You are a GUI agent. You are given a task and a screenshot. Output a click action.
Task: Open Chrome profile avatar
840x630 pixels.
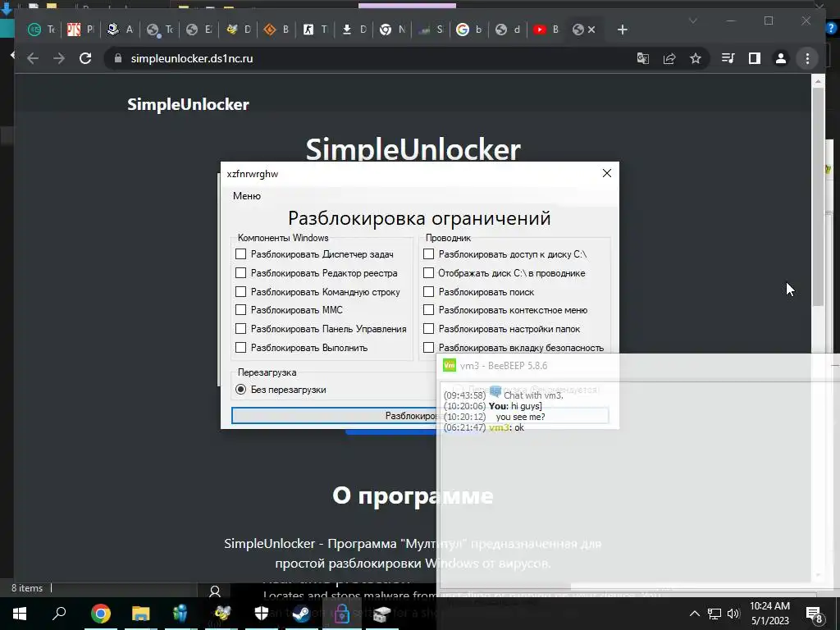(x=781, y=58)
